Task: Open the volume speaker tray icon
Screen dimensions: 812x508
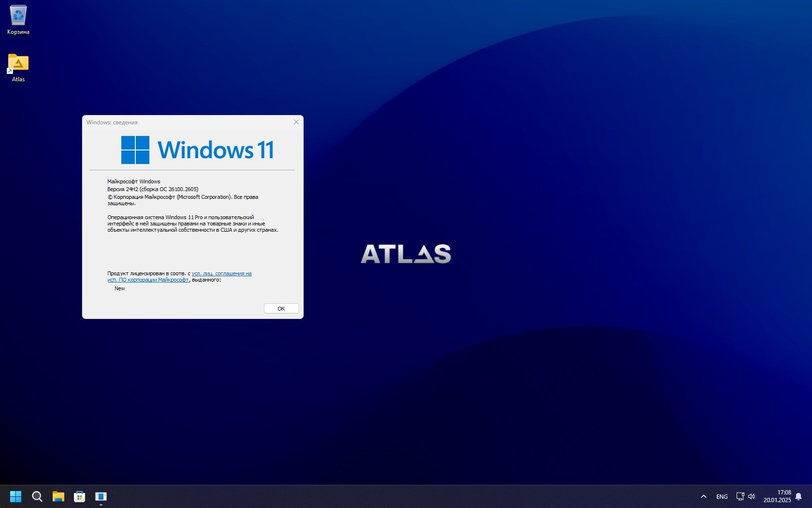Action: [x=752, y=496]
